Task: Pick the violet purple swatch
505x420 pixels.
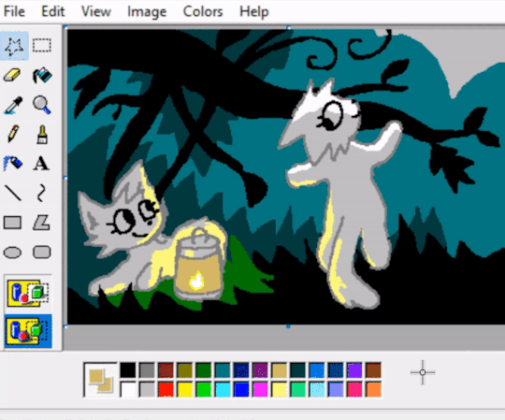Action: (x=354, y=370)
